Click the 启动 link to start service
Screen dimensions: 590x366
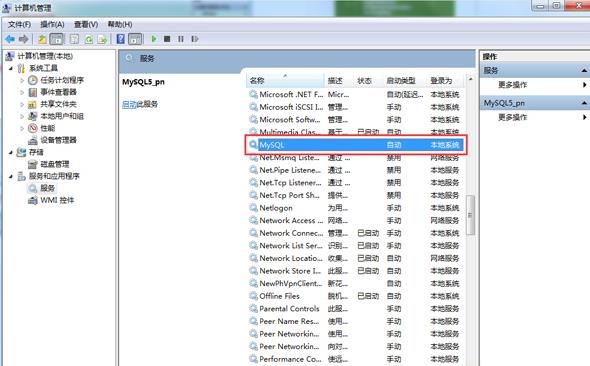[129, 104]
